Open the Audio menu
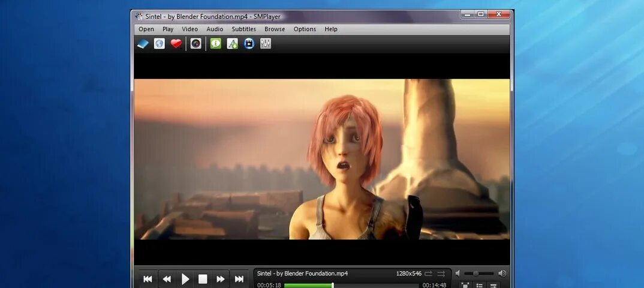The height and width of the screenshot is (288, 644). pyautogui.click(x=215, y=29)
